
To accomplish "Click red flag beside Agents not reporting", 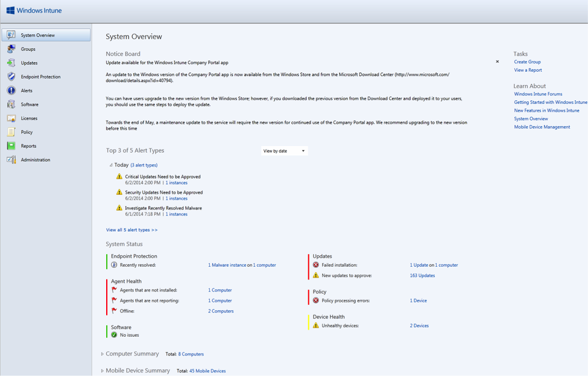I will tap(114, 301).
